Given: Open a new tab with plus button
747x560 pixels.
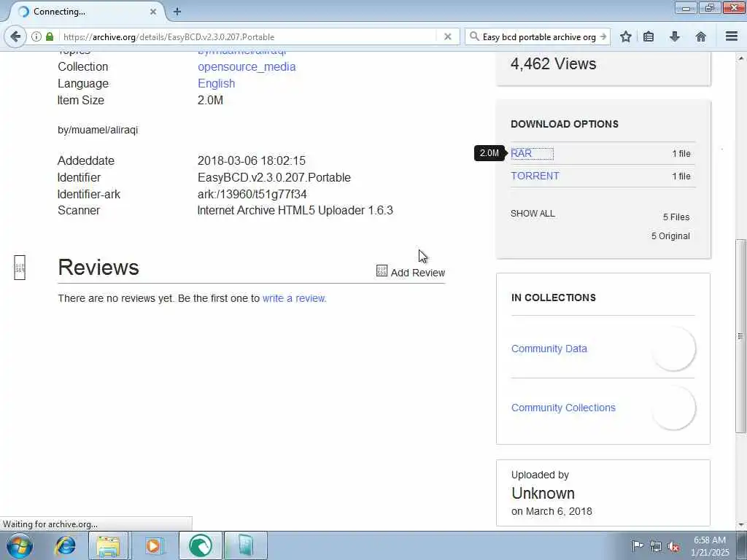Looking at the screenshot, I should pos(177,12).
